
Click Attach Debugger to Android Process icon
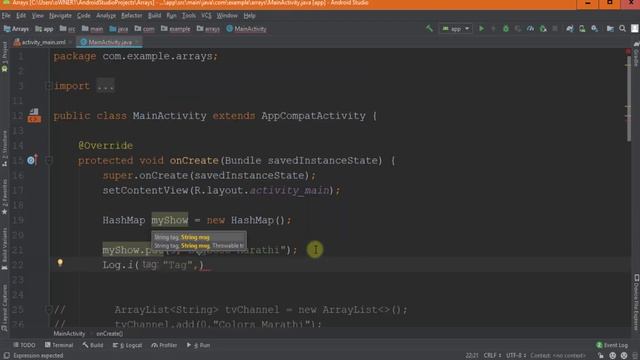tap(543, 29)
